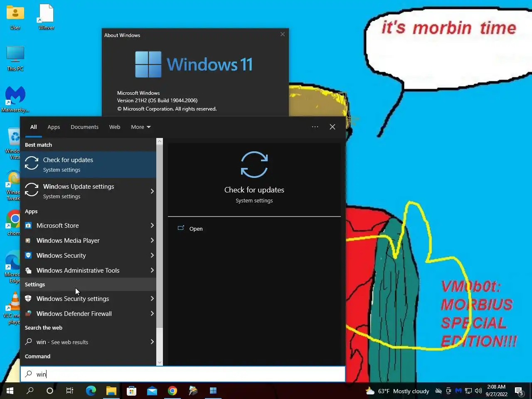Image resolution: width=532 pixels, height=399 pixels.
Task: Click the taskbar Search magnifier icon
Action: click(30, 391)
